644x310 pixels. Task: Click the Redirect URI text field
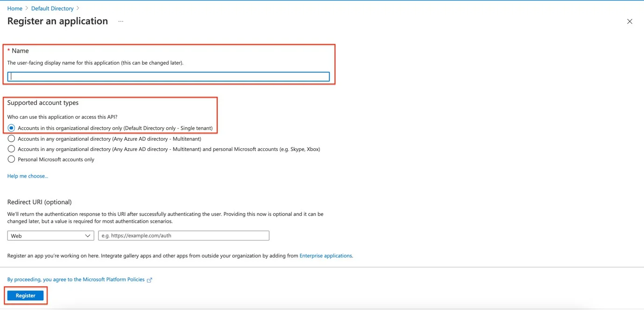(x=184, y=236)
